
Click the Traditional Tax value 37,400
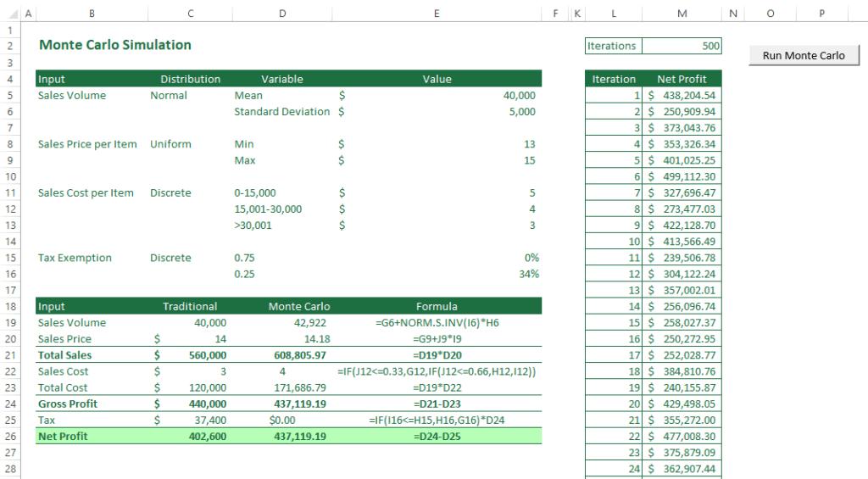(191, 420)
